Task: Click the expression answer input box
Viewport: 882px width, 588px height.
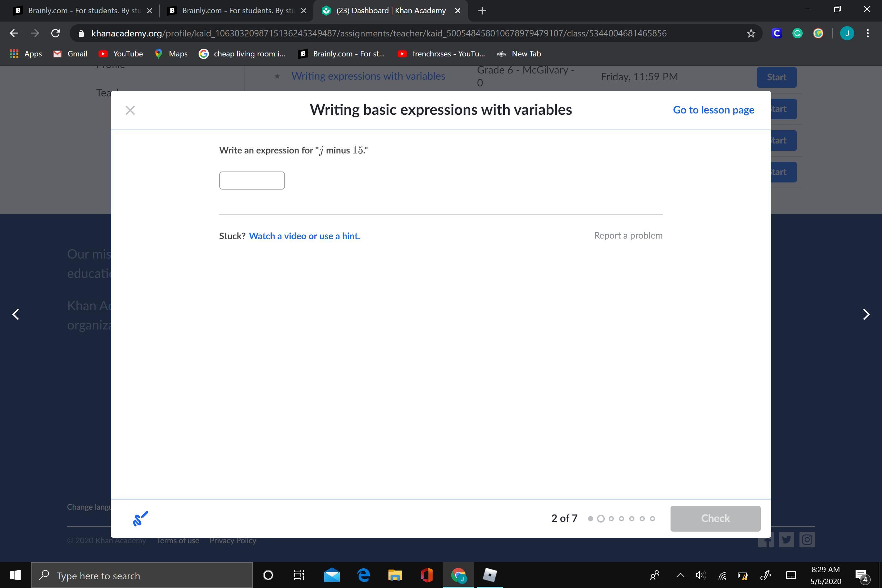Action: (252, 181)
